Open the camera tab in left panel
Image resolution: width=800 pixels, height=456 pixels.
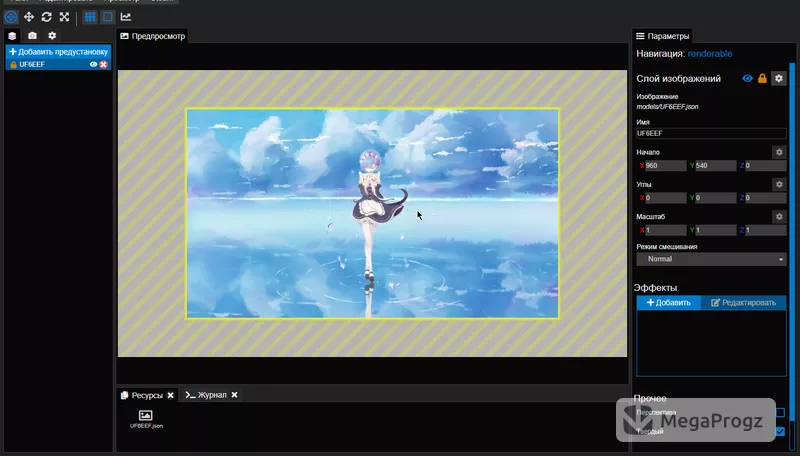32,36
